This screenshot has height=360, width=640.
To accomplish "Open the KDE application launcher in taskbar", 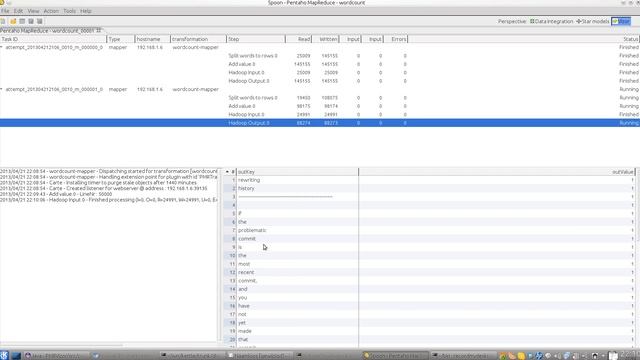I will pos(4,356).
